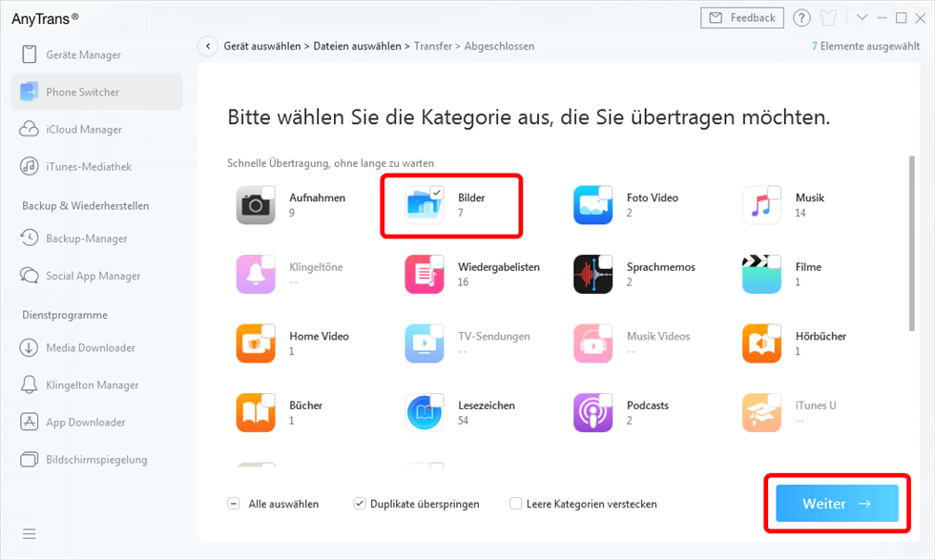Image resolution: width=935 pixels, height=560 pixels.
Task: Click the Wiedergabelisten label text
Action: click(x=498, y=267)
